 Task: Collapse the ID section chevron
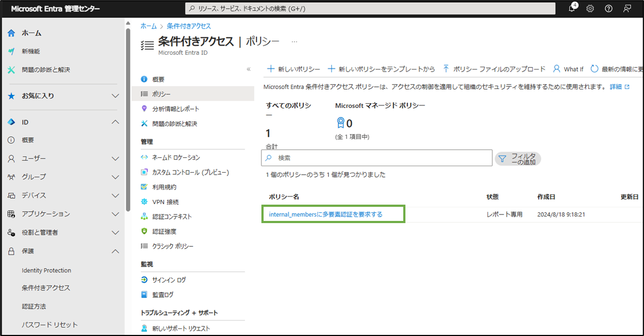(x=115, y=122)
